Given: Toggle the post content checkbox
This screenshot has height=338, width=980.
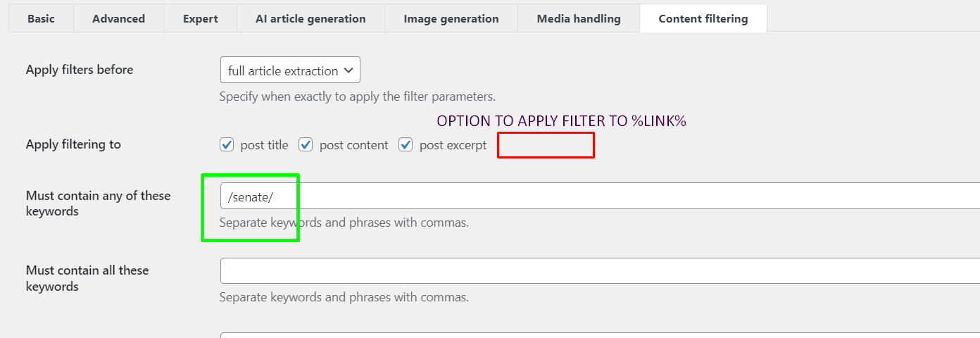Looking at the screenshot, I should pos(306,145).
